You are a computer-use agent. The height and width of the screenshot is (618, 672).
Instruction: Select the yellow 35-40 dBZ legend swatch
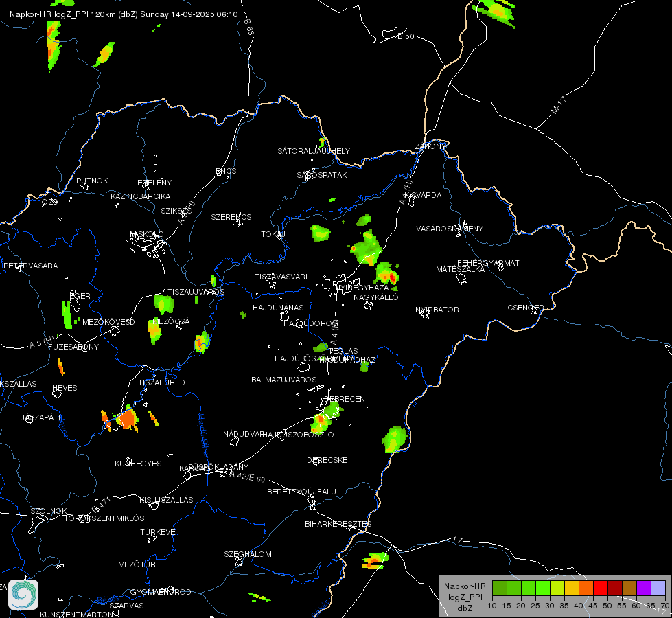point(572,588)
